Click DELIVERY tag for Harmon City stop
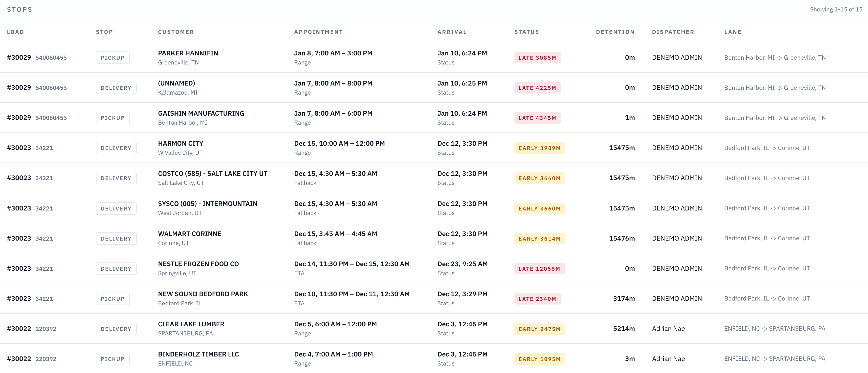 point(116,148)
